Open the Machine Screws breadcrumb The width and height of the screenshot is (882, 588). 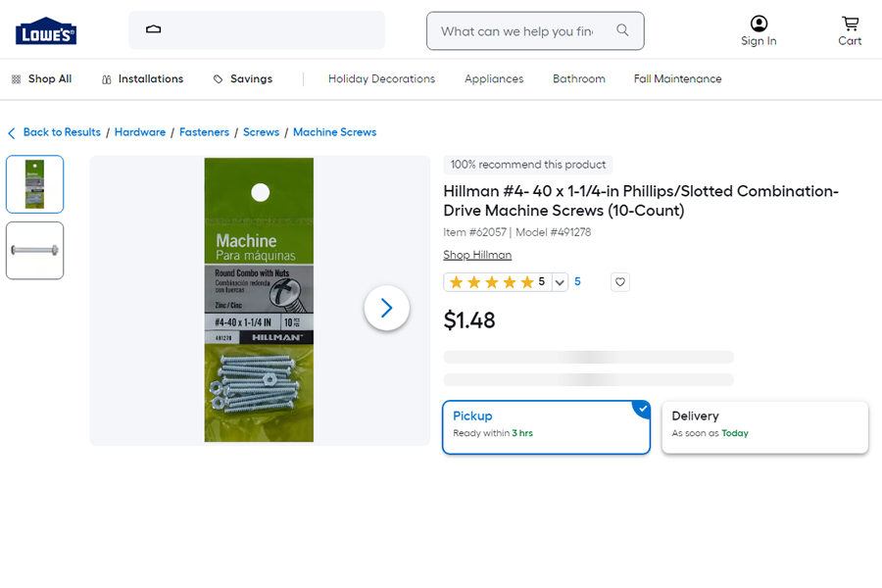coord(335,132)
